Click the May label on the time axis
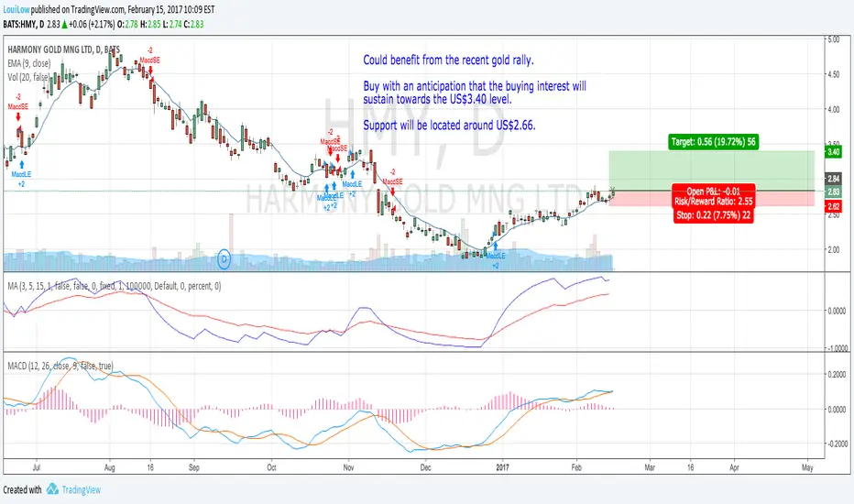Screen dimensions: 854x504 coord(807,467)
